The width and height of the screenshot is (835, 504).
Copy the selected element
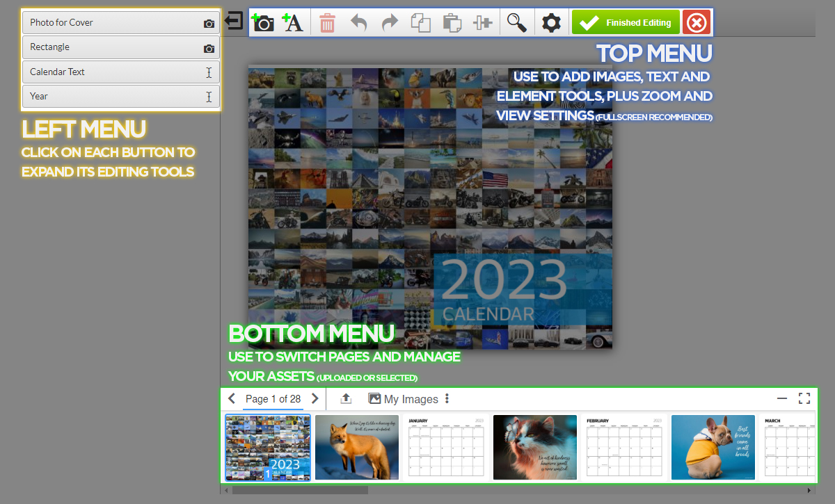(420, 23)
